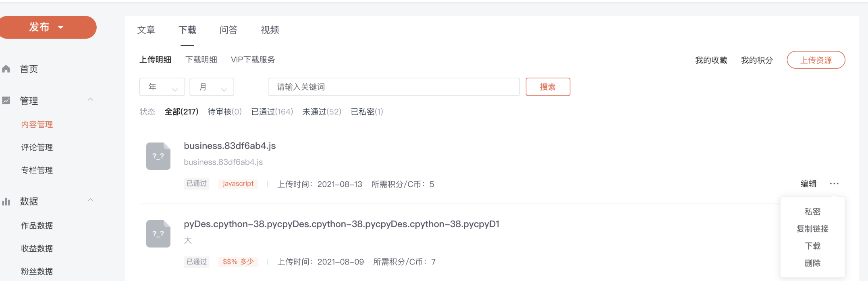Click the keyword search input field
Viewport: 868px width, 281px height.
[393, 87]
